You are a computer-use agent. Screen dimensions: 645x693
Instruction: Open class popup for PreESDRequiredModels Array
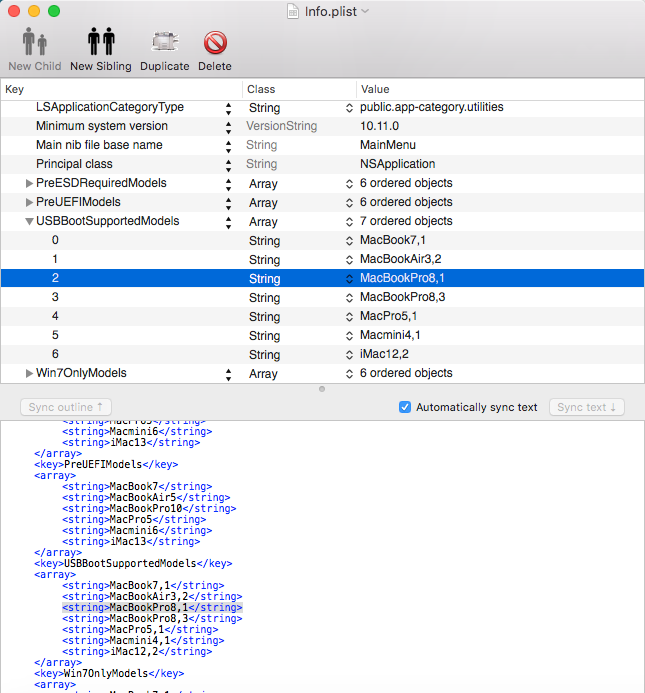click(349, 184)
